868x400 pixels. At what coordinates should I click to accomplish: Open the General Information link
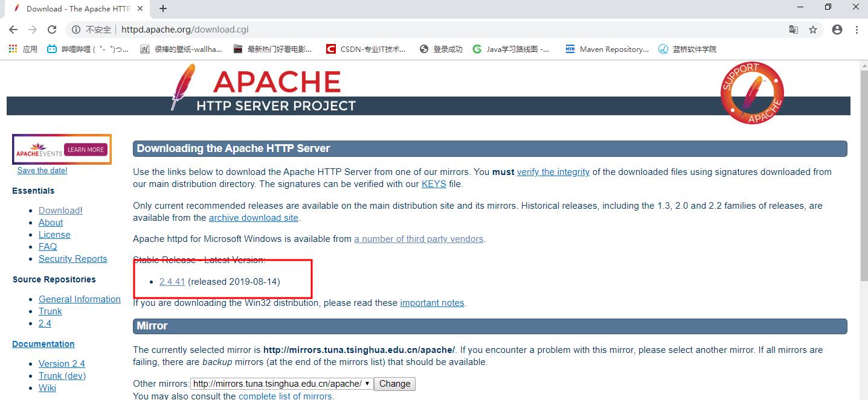[x=80, y=299]
